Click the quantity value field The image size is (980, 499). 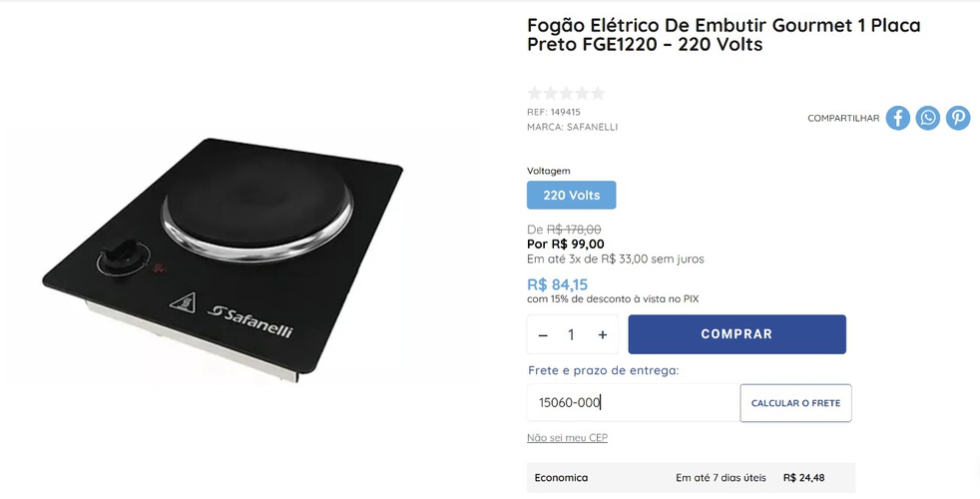click(x=571, y=335)
